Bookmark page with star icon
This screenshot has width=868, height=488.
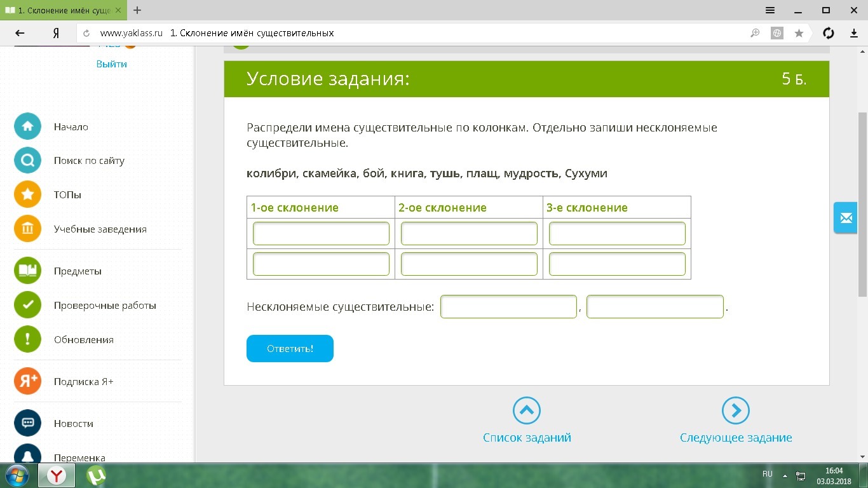click(799, 33)
